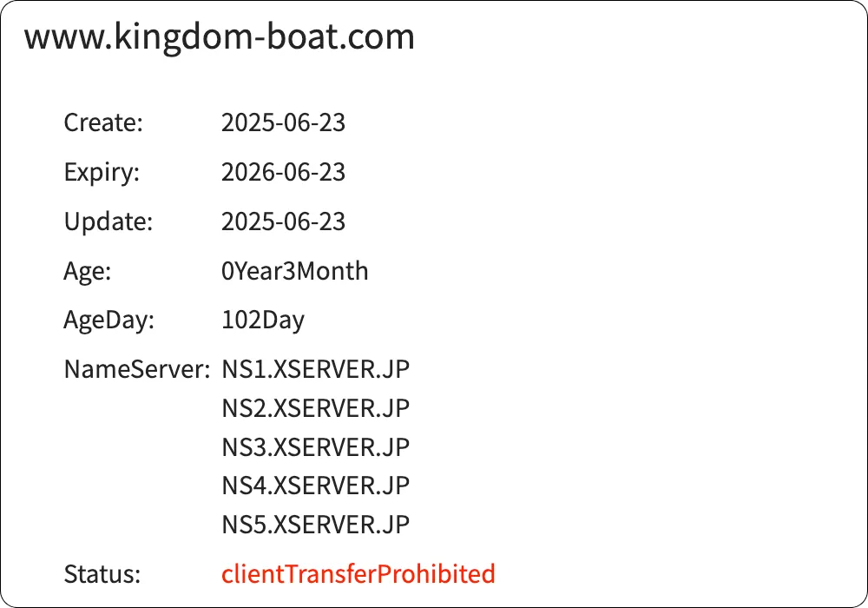Screen dimensions: 868x608
Task: Click the red clientTransferProhibited status
Action: pyautogui.click(x=358, y=574)
